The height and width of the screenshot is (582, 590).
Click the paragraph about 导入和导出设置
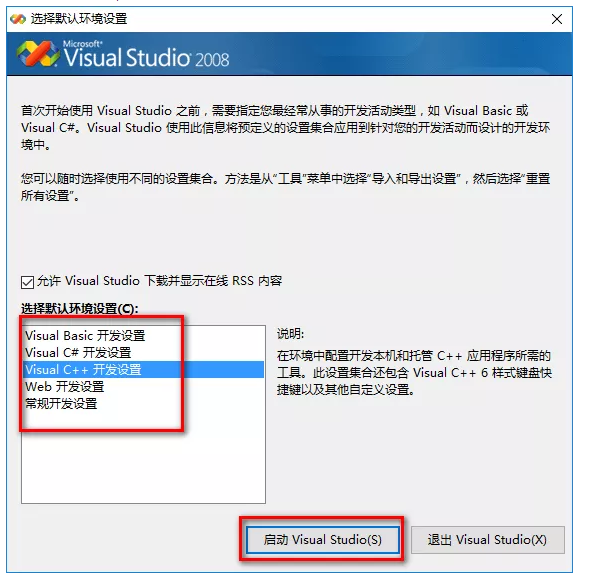point(286,187)
